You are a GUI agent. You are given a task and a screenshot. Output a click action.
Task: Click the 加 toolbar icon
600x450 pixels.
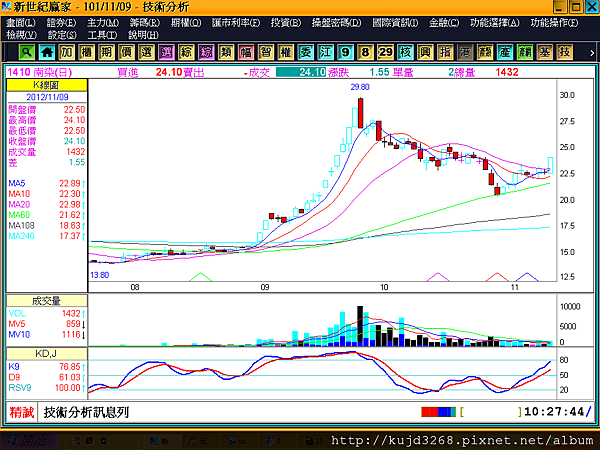point(67,52)
